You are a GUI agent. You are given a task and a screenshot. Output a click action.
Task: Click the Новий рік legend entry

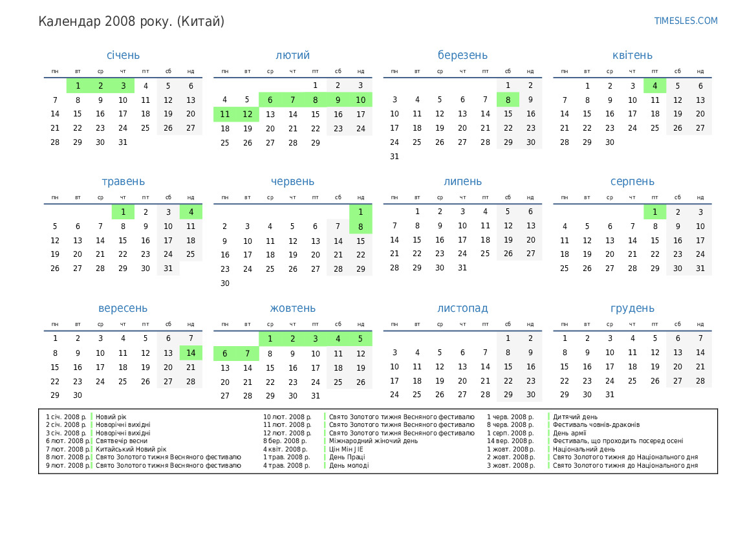click(111, 417)
